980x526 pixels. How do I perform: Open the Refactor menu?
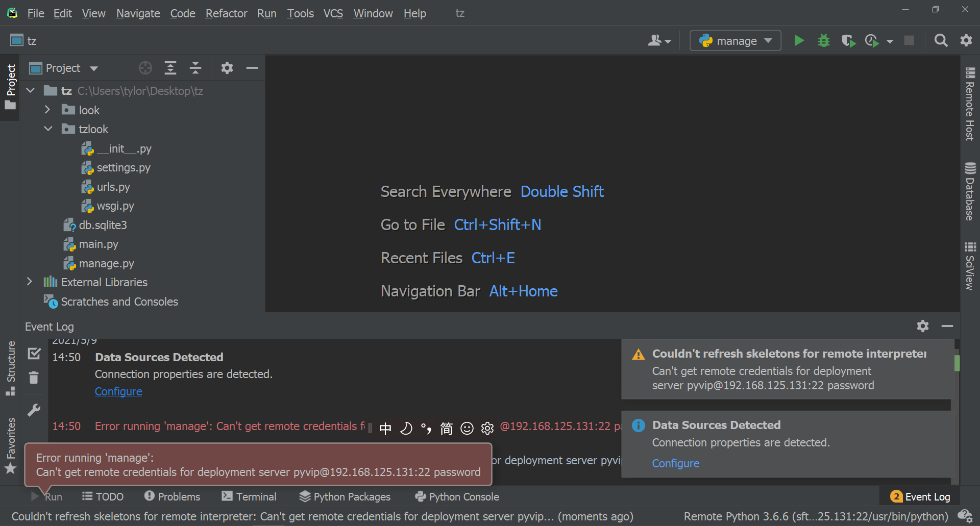pyautogui.click(x=226, y=13)
